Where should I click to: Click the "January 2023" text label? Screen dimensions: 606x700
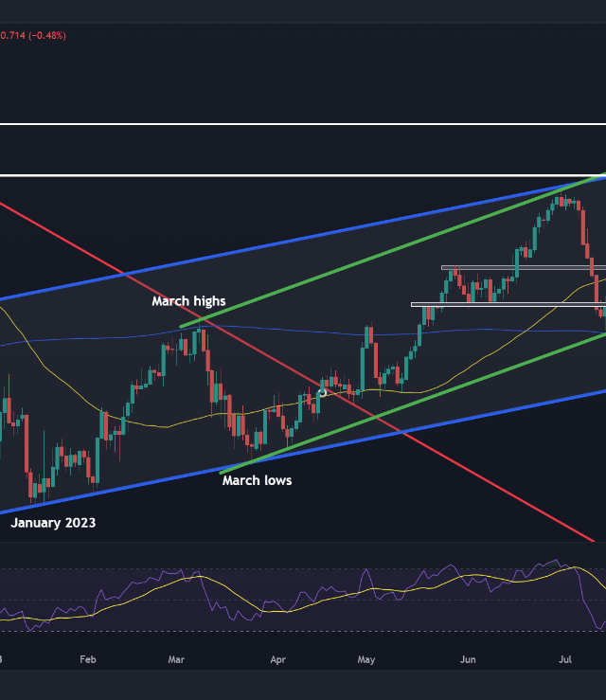click(53, 522)
